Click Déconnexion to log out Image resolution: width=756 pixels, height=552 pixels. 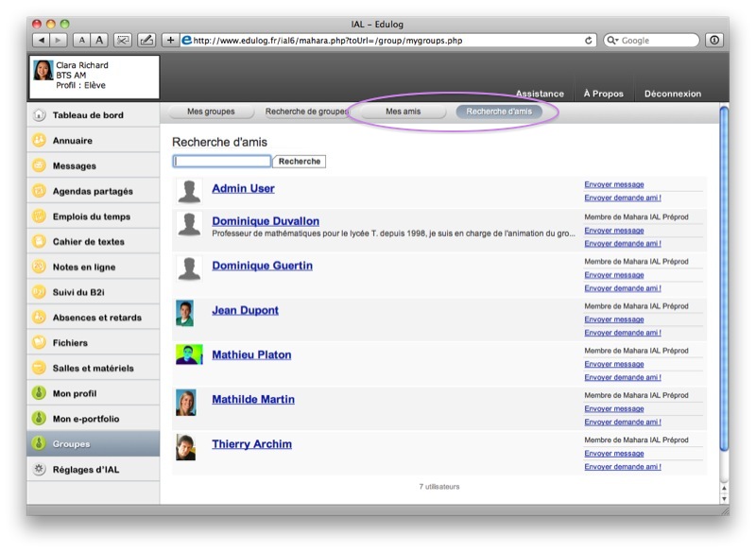673,94
